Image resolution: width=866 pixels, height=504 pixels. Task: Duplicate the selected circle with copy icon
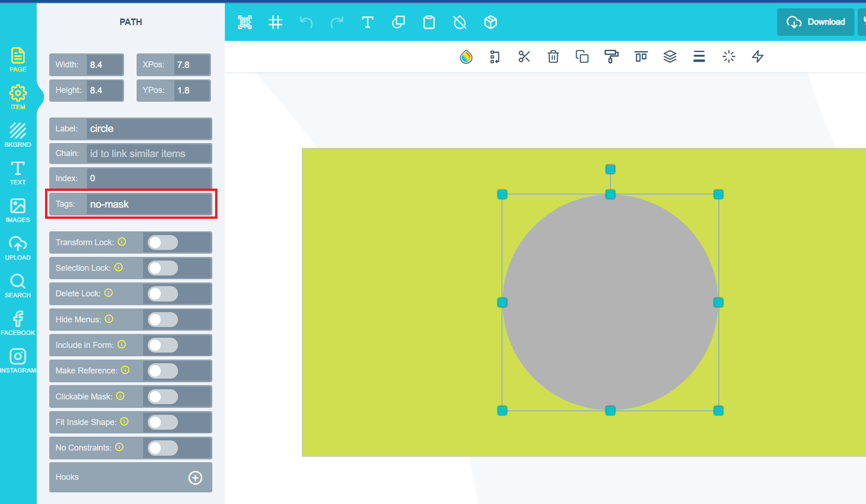point(582,57)
